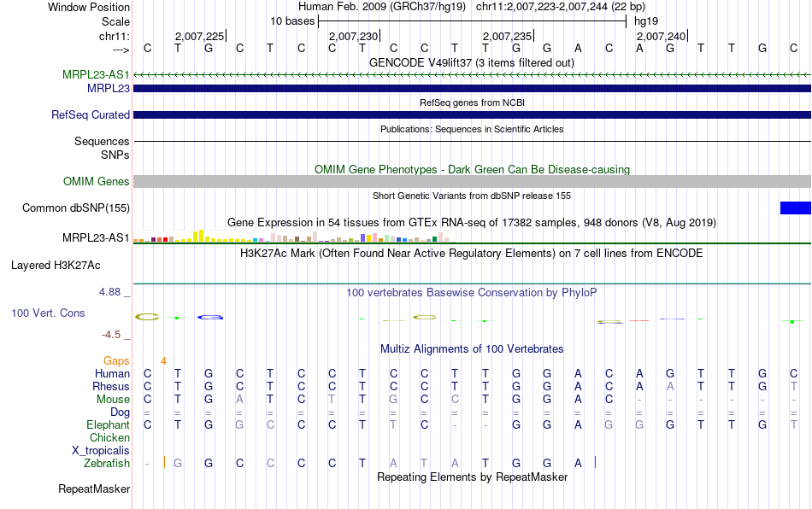The width and height of the screenshot is (812, 509).
Task: Click 'Repeating Elements by RepeatMasker' title
Action: (472, 477)
